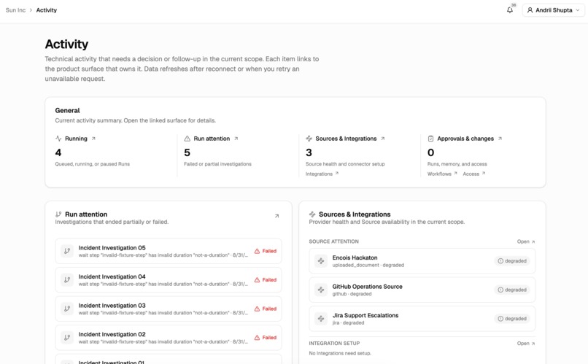This screenshot has height=364, width=588.
Task: Click the branch icon in Run attention panel header
Action: 58,214
